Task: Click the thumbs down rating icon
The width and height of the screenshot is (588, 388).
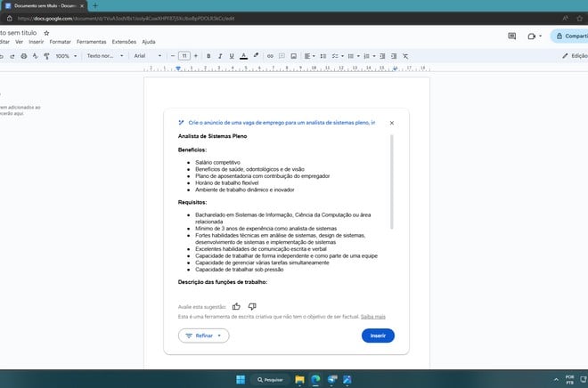Action: coord(252,306)
